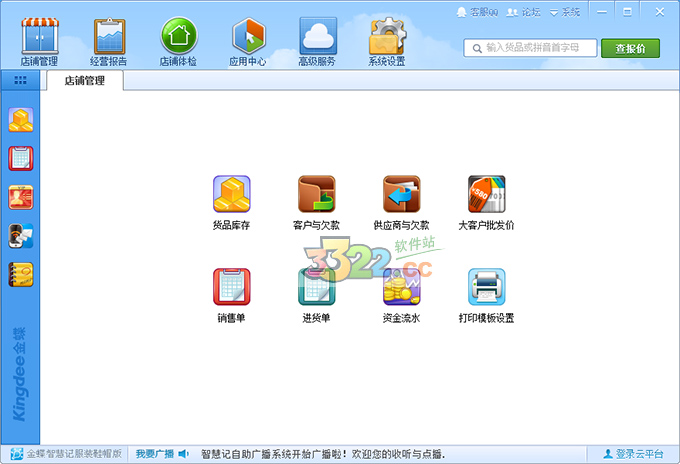Click sidebar yellow boxes inventory icon
This screenshot has height=464, width=680.
[x=21, y=120]
